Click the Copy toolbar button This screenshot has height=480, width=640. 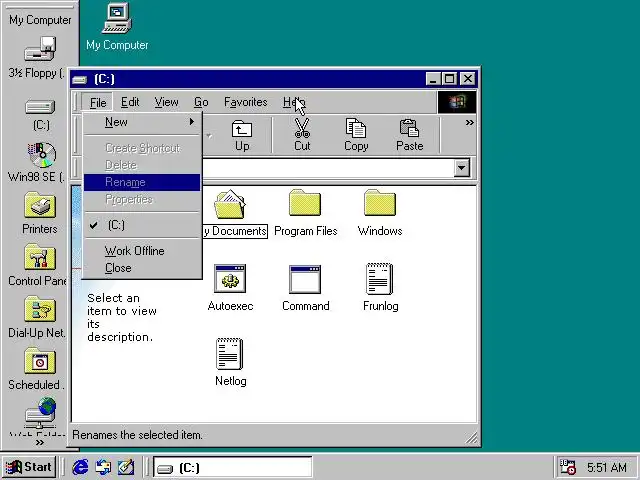(356, 135)
